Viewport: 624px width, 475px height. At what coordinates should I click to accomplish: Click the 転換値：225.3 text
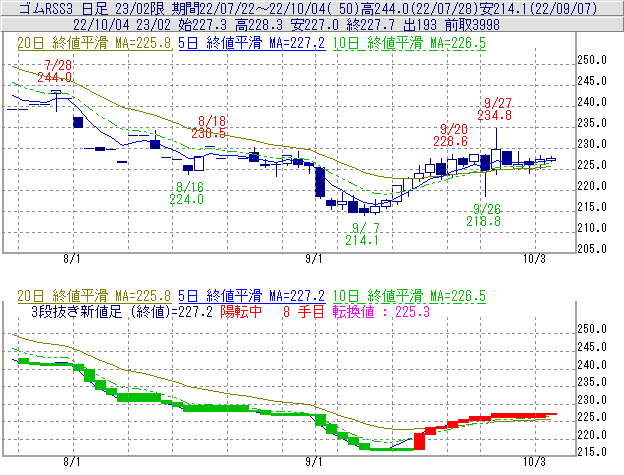(x=381, y=311)
